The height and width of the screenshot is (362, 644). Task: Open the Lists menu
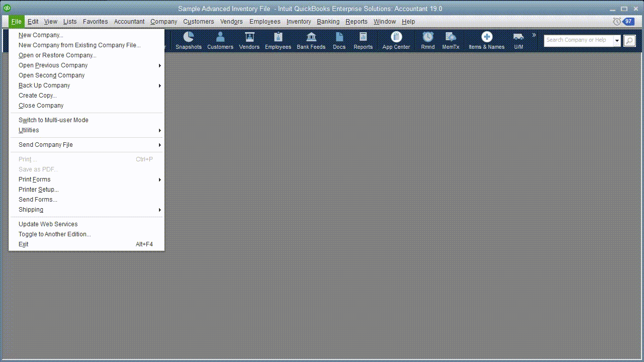(70, 22)
